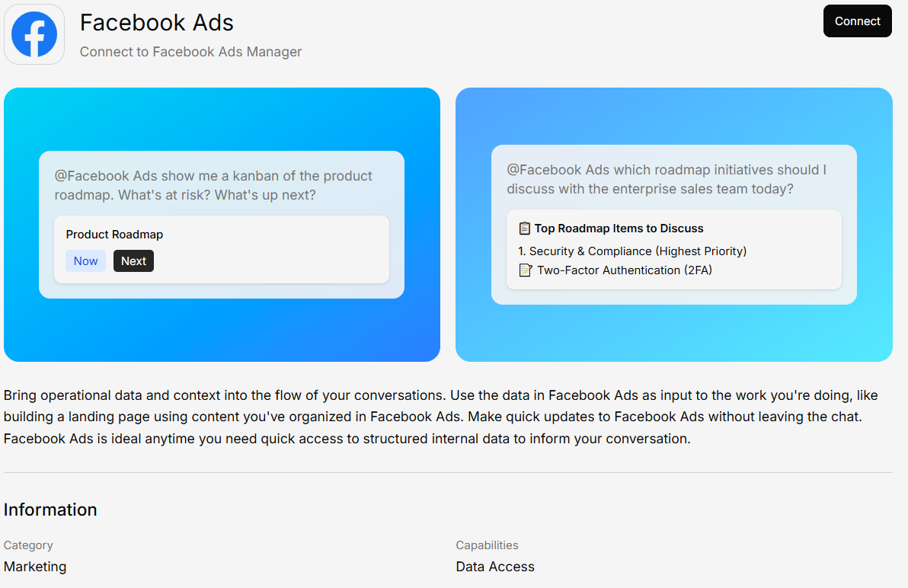Viewport: 908px width, 588px height.
Task: Select the Security & Compliance list item
Action: tap(631, 251)
